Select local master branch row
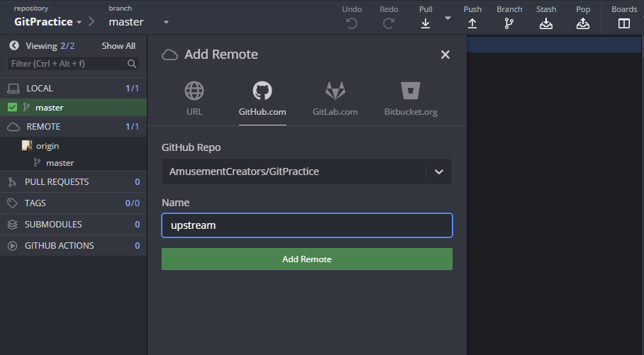644x355 pixels. (x=73, y=108)
